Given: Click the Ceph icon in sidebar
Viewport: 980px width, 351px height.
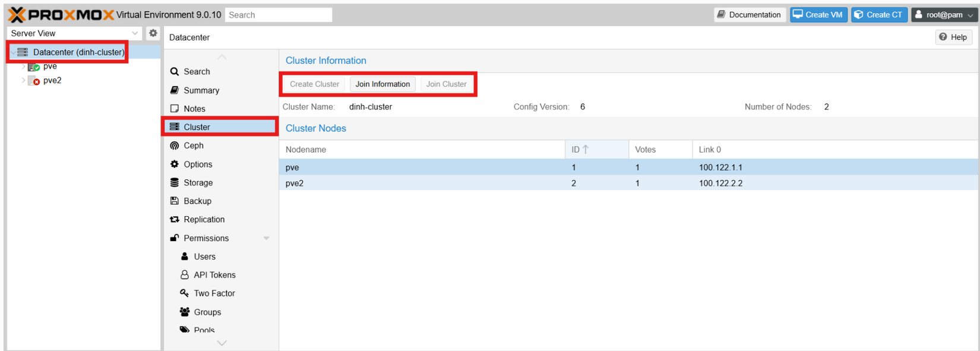Looking at the screenshot, I should [175, 146].
